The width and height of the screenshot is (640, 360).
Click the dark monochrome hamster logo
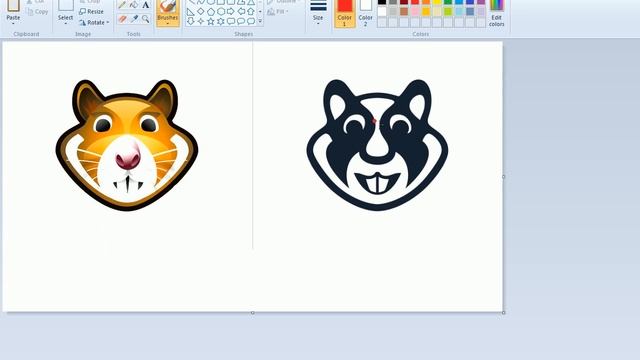(x=377, y=145)
